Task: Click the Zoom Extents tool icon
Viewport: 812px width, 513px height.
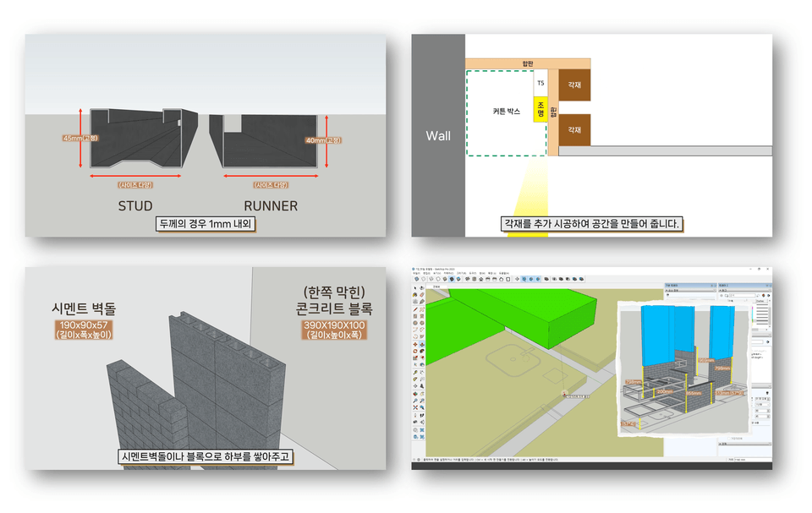Action: coord(415,407)
